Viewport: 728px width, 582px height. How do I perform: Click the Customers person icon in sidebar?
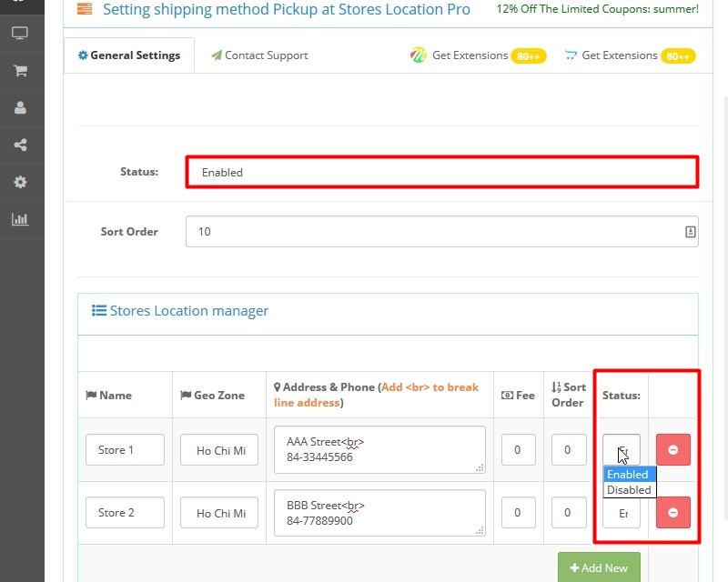pyautogui.click(x=20, y=107)
